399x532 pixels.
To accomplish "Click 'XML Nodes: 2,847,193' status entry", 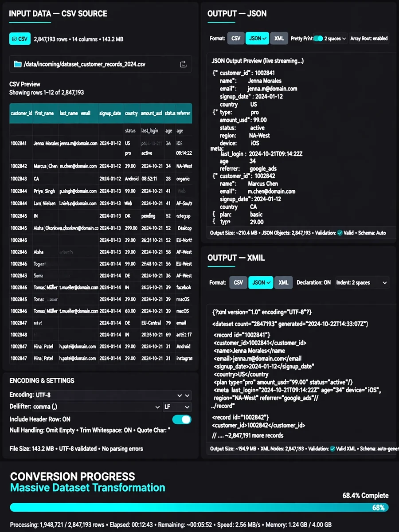I will [x=282, y=449].
